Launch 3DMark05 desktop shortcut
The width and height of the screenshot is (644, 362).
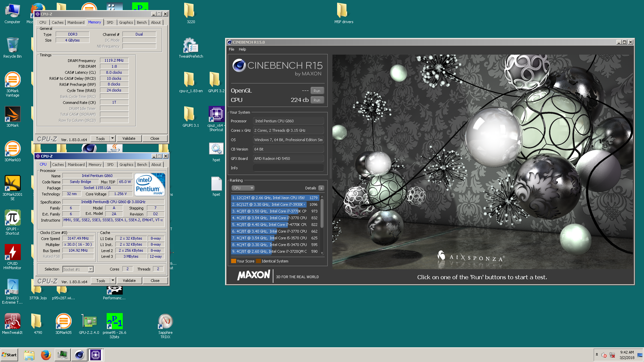(x=63, y=323)
